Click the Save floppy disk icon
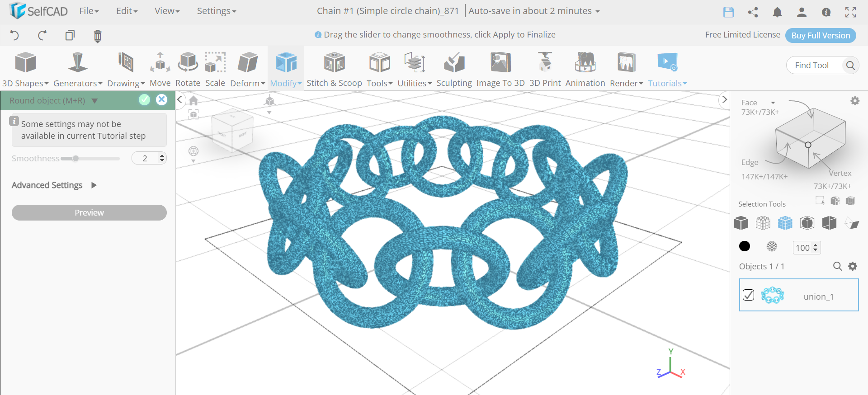The image size is (868, 395). 728,12
